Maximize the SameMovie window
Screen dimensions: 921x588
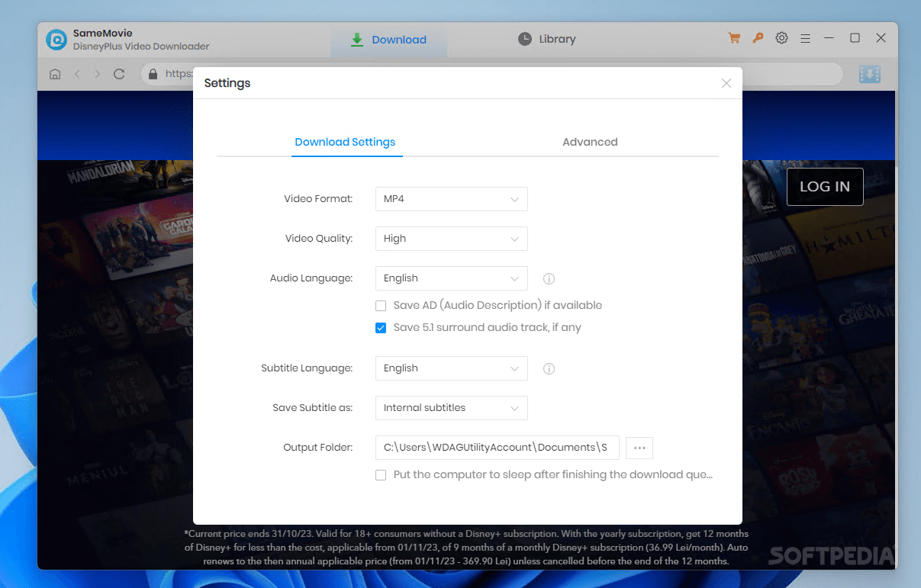tap(855, 38)
